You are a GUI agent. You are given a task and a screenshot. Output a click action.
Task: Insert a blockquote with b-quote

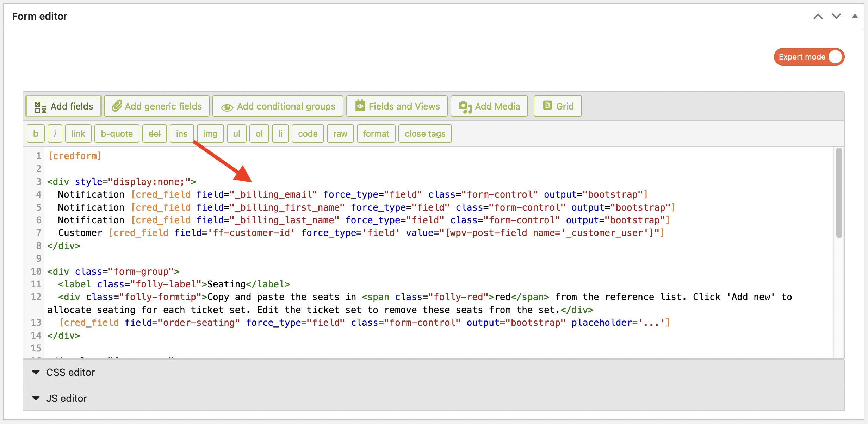(x=117, y=133)
